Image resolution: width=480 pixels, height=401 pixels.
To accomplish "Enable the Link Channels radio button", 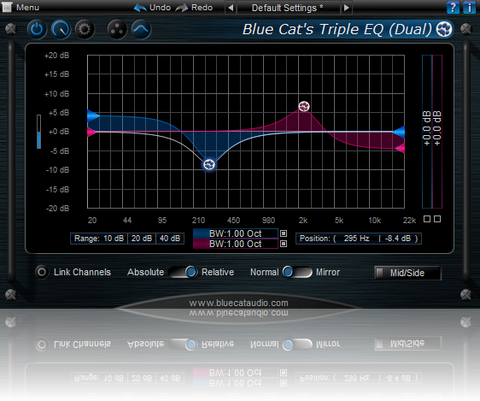I will [42, 272].
